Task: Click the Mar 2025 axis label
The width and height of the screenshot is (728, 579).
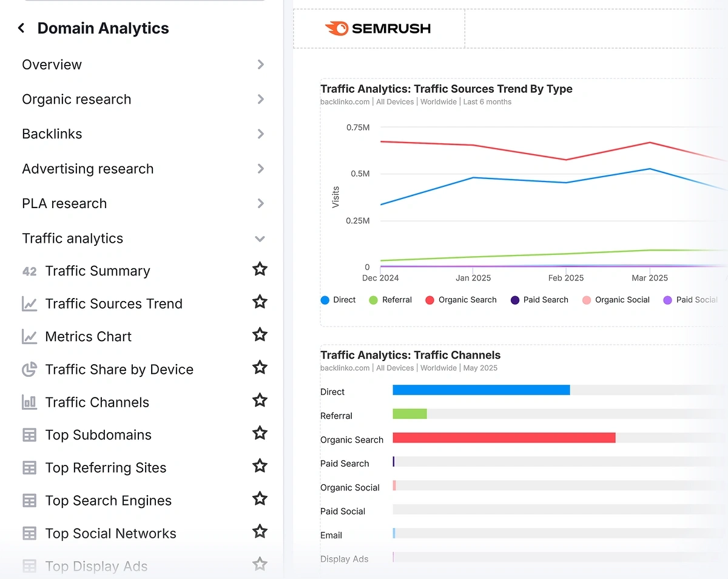Action: [x=650, y=278]
